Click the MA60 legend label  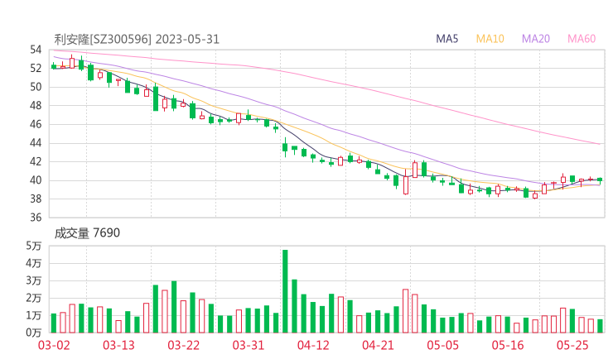(x=582, y=39)
